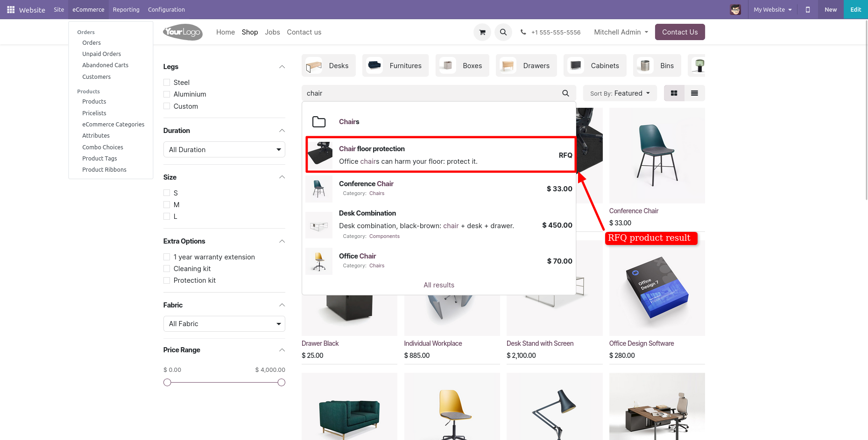This screenshot has width=868, height=440.
Task: Enable 1 year warranty extension option
Action: [167, 257]
